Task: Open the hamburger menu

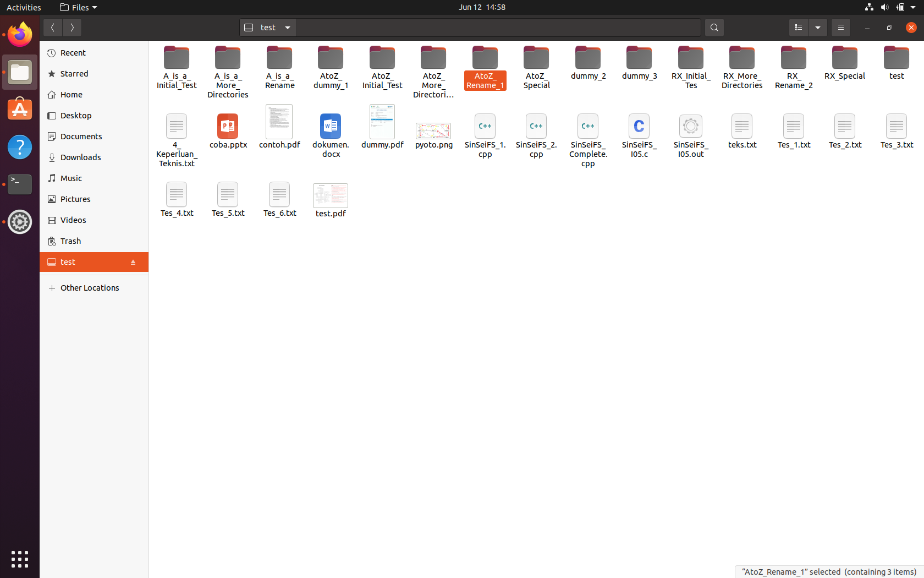Action: point(840,28)
